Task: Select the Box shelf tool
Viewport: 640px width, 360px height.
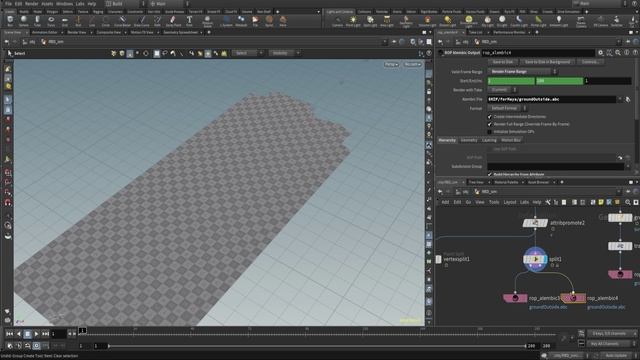Action: tap(10, 21)
